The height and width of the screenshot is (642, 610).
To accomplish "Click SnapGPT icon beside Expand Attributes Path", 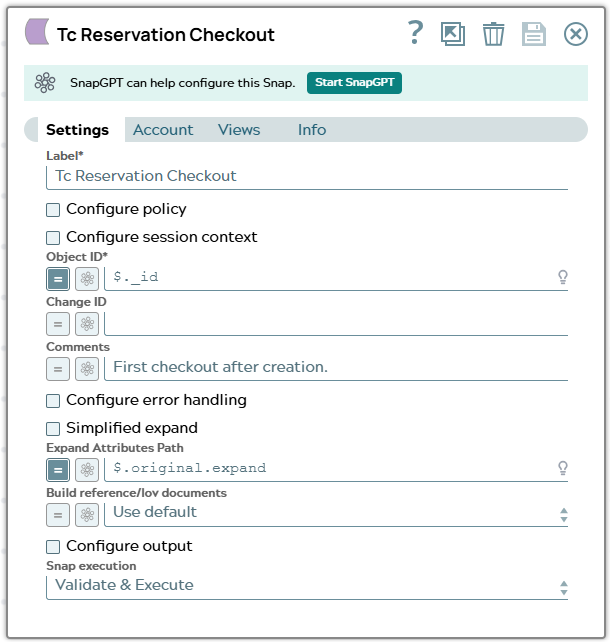I will [x=87, y=470].
